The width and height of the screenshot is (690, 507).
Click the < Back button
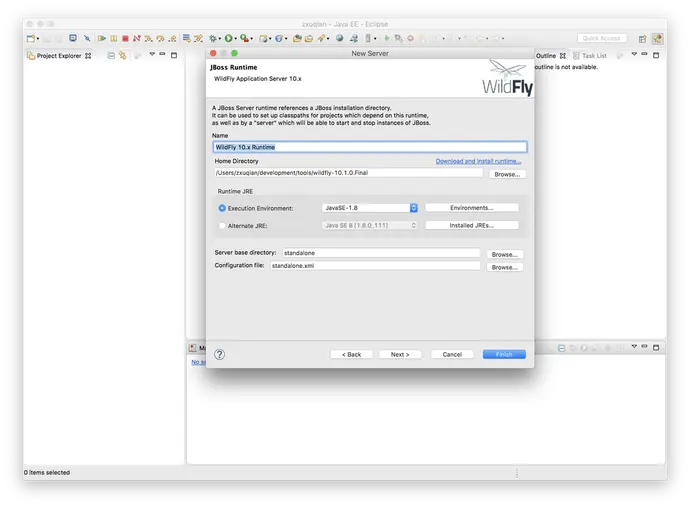tap(352, 354)
